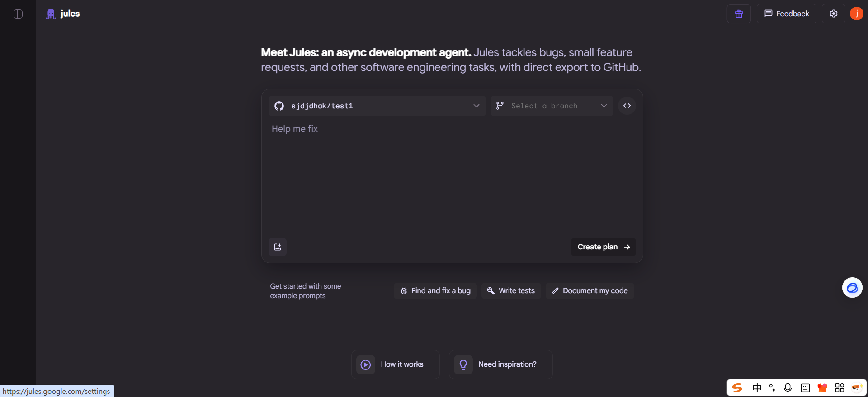Screen dimensions: 868x397
Task: Click the Meet Jules heading text
Action: tap(451, 60)
